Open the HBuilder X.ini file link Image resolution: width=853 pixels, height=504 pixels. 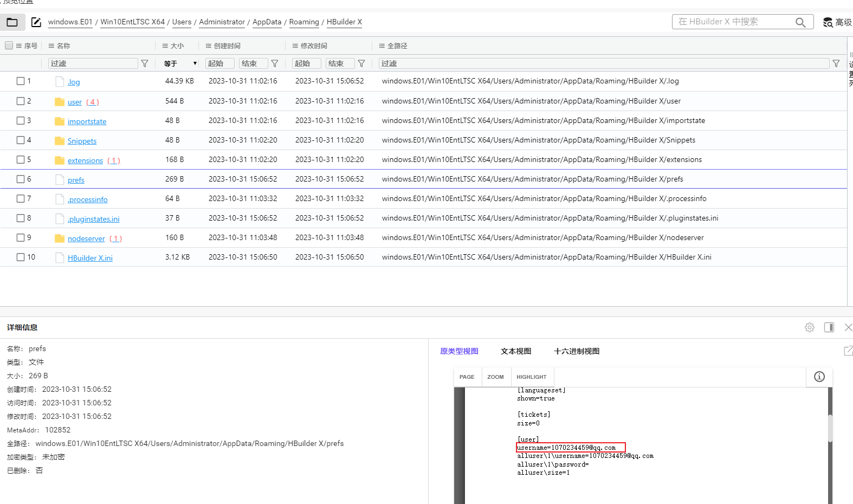[90, 258]
